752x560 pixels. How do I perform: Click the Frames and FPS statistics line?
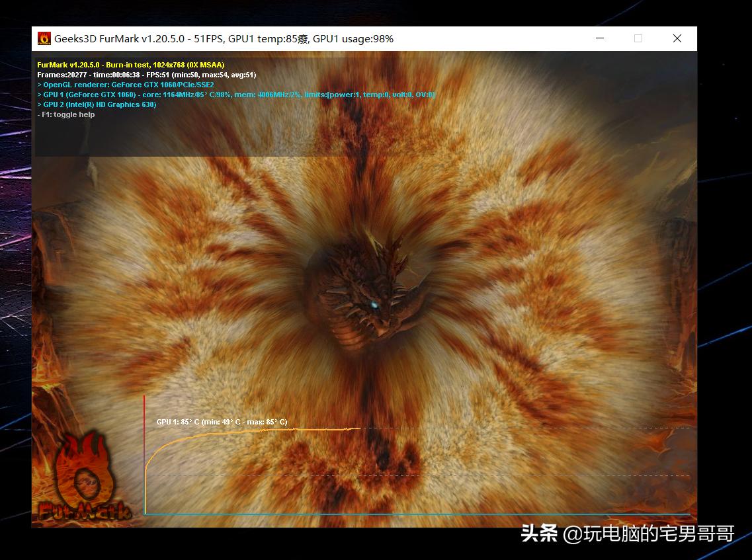(146, 75)
